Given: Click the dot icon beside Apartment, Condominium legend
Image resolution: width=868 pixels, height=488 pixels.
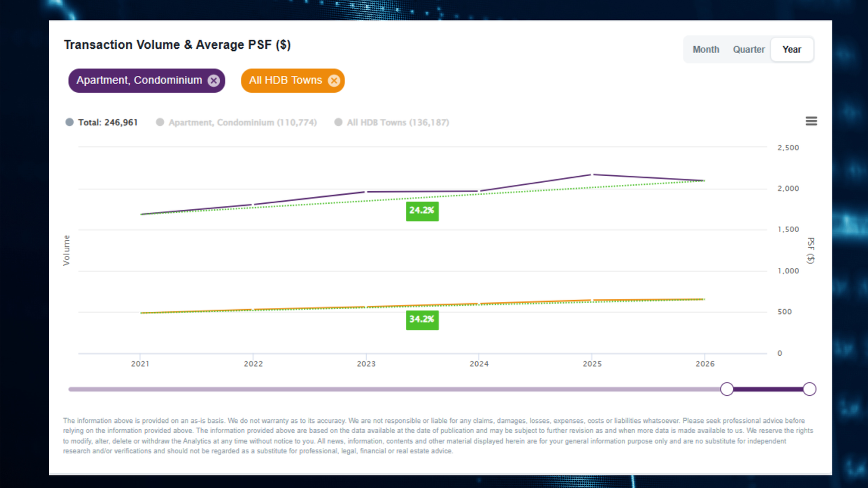Looking at the screenshot, I should pyautogui.click(x=159, y=122).
